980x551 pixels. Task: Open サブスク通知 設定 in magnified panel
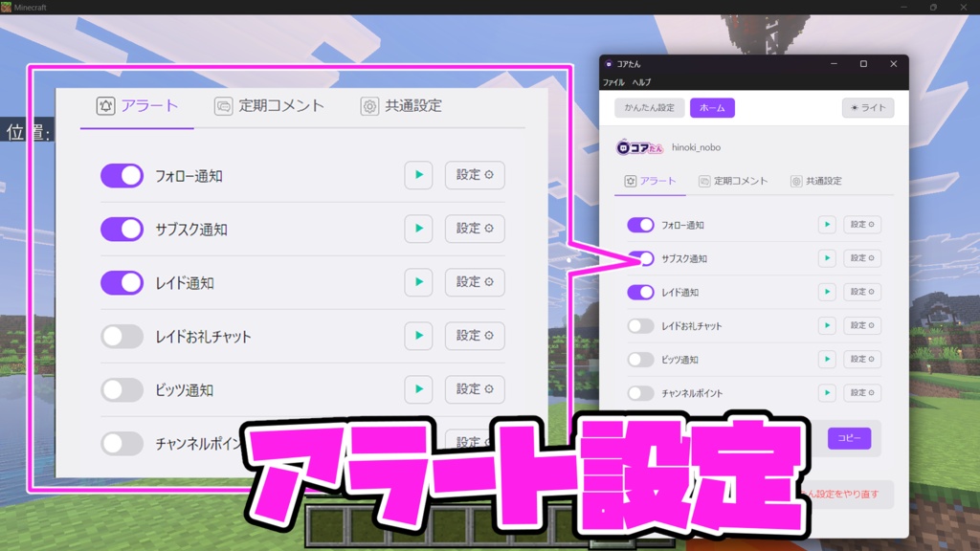475,229
